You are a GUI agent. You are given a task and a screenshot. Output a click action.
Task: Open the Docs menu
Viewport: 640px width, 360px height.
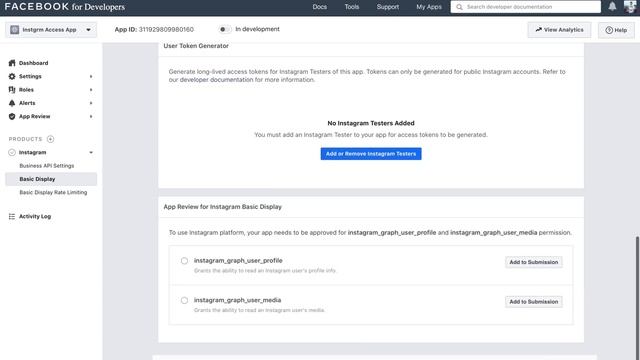click(320, 7)
